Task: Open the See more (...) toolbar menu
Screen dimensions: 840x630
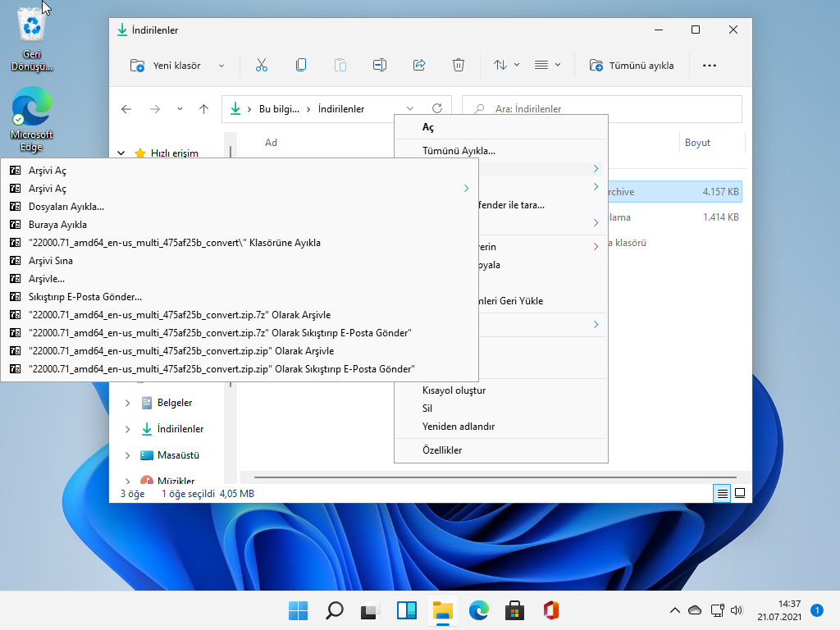Action: 710,65
